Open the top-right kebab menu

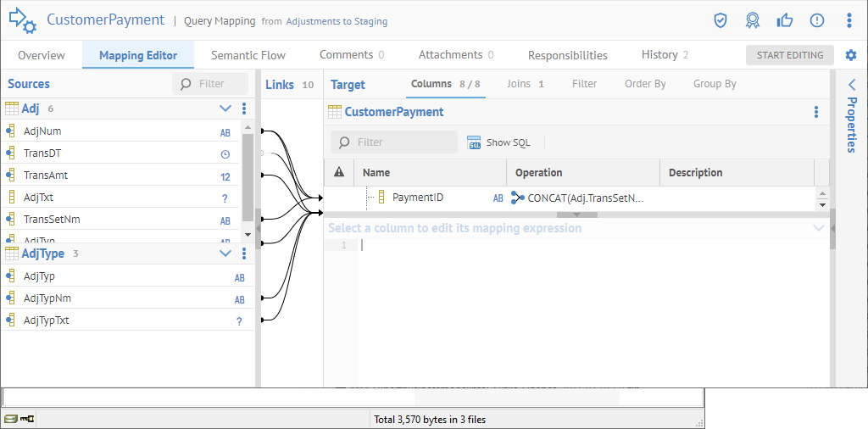pyautogui.click(x=849, y=20)
